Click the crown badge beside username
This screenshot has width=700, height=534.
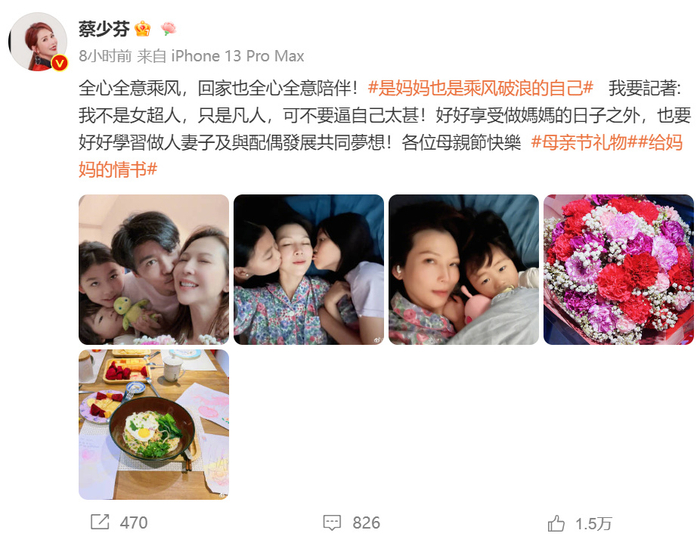pyautogui.click(x=143, y=29)
